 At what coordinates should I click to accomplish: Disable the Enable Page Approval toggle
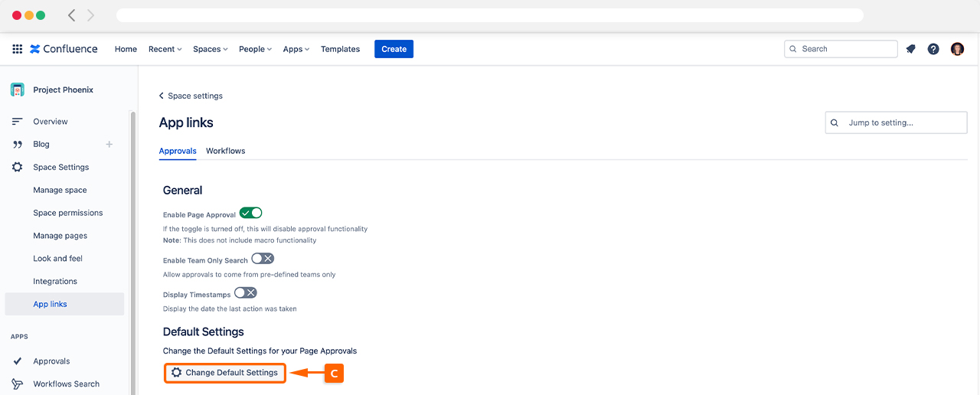point(250,214)
